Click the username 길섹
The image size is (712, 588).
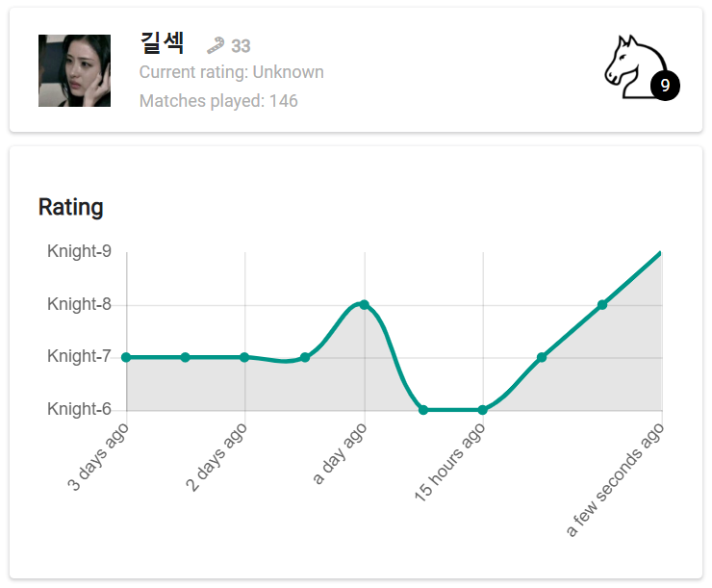pos(162,43)
